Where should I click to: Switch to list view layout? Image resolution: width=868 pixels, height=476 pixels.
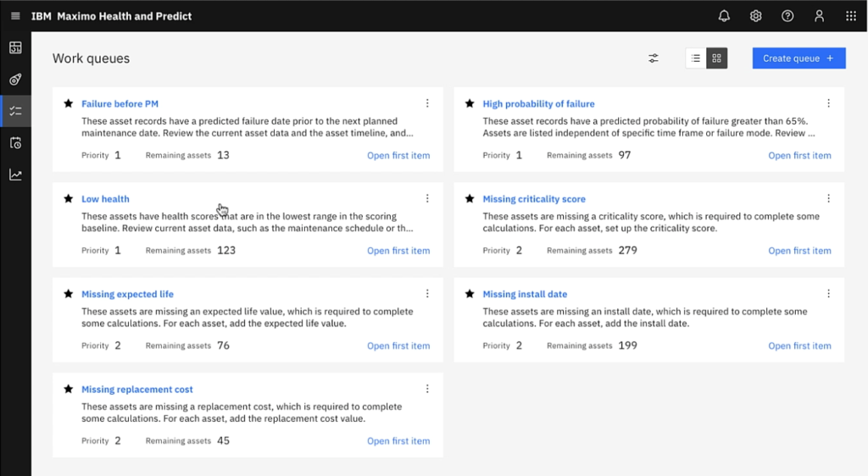point(696,58)
